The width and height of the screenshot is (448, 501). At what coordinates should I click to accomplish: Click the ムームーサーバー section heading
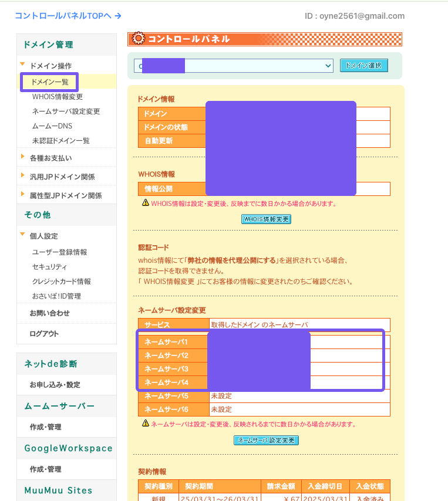tap(59, 406)
